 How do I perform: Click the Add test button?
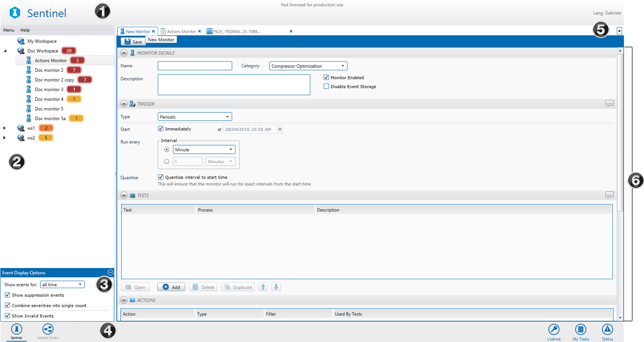171,287
